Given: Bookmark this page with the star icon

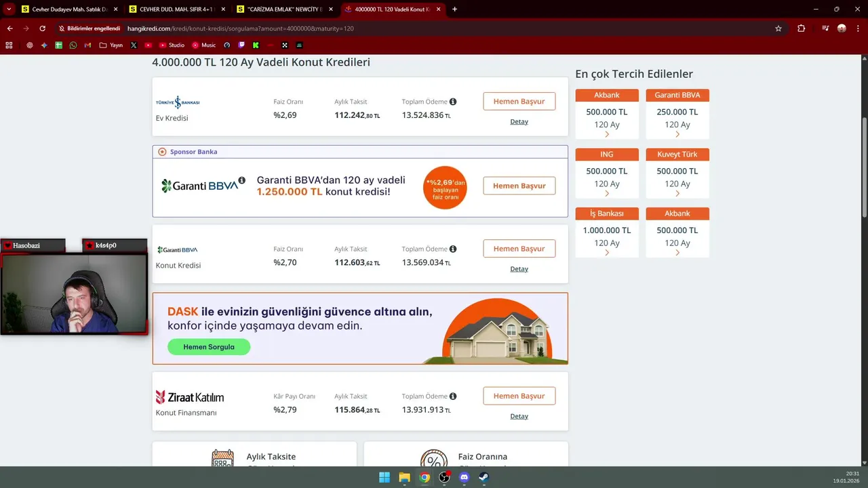Looking at the screenshot, I should (x=778, y=28).
